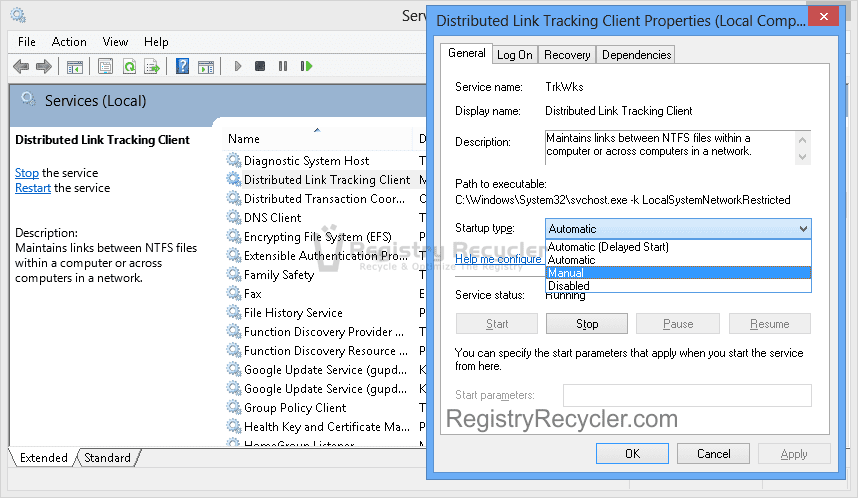
Task: Click the Refresh toolbar icon
Action: click(x=129, y=67)
